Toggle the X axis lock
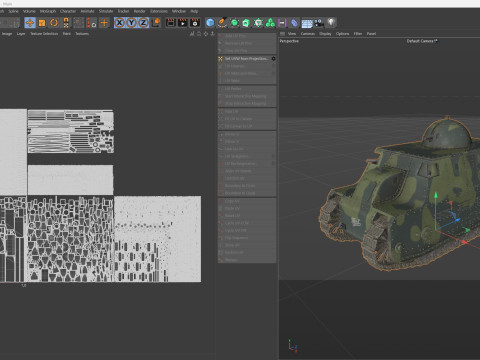This screenshot has width=480, height=360. 120,23
